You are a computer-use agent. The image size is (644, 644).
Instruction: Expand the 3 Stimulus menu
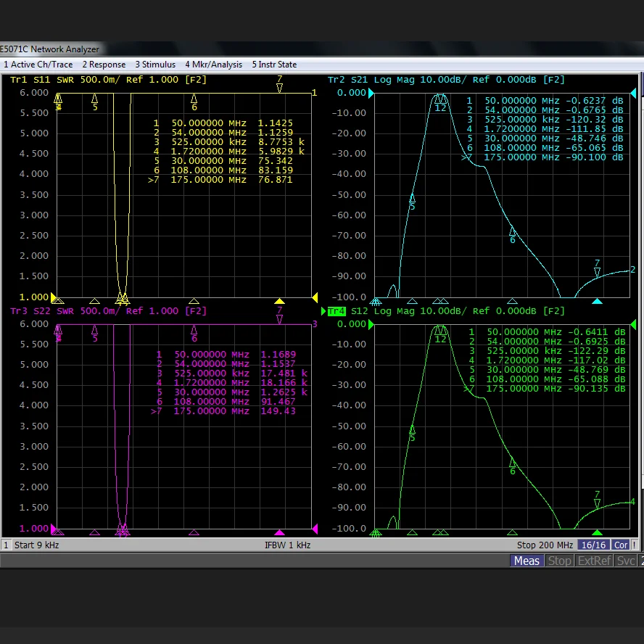tap(155, 65)
